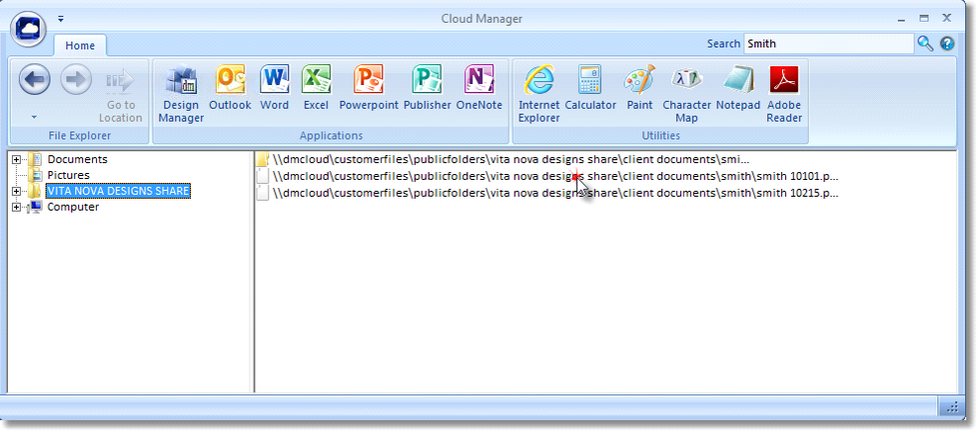Expand VITA NOVA DESIGNS SHARE node
980x434 pixels.
[16, 191]
